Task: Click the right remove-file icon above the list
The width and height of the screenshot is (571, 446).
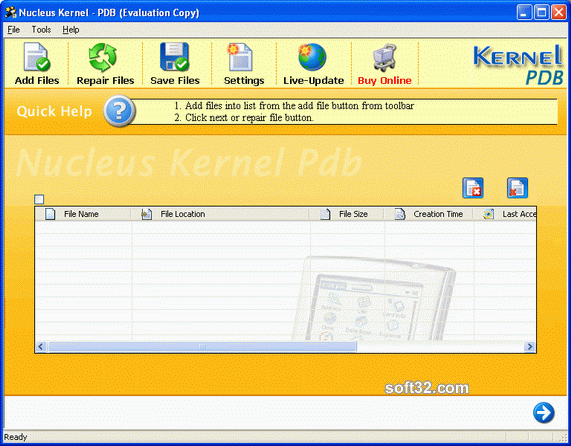Action: pyautogui.click(x=517, y=188)
